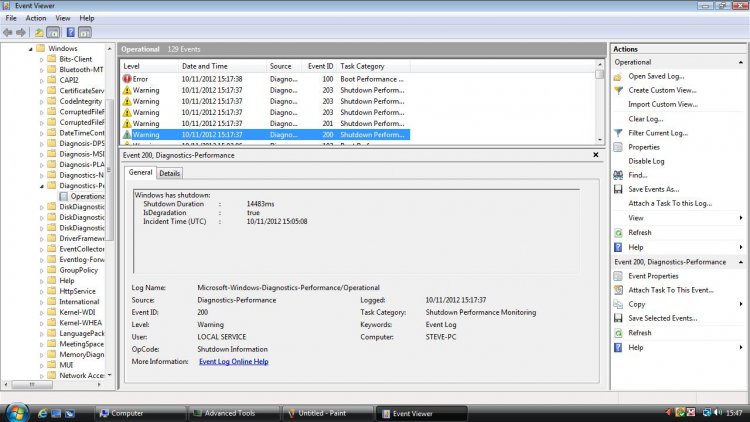Click the Help icon in the Event 200 section

click(x=618, y=347)
